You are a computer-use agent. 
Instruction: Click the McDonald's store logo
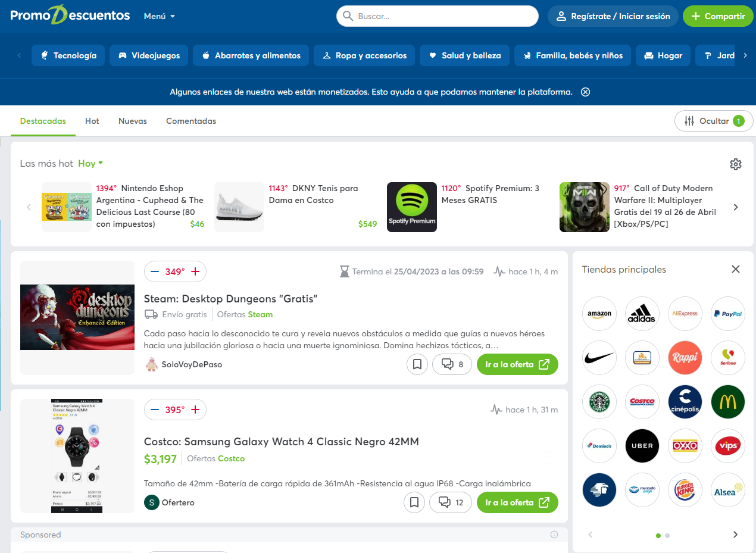tap(727, 402)
